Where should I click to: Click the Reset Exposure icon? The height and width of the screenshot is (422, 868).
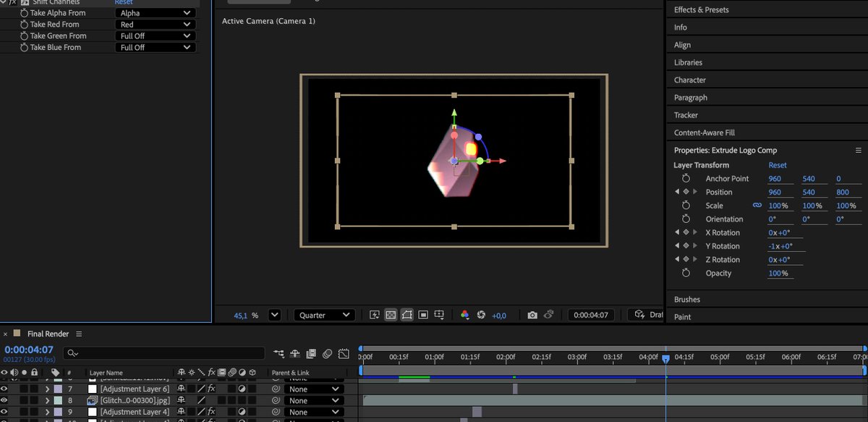tap(481, 315)
